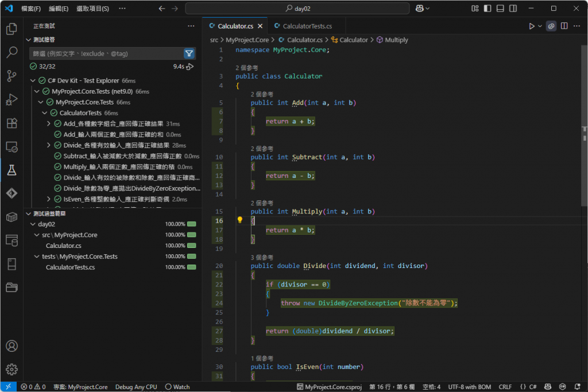Click the Copilot status icon in status bar
Screen dimensions: 588x392
pos(548,387)
